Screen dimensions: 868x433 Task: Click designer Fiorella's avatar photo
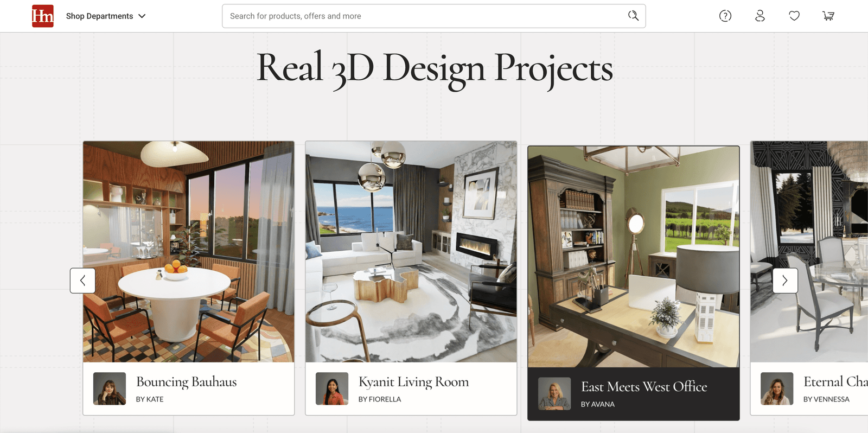[332, 389]
